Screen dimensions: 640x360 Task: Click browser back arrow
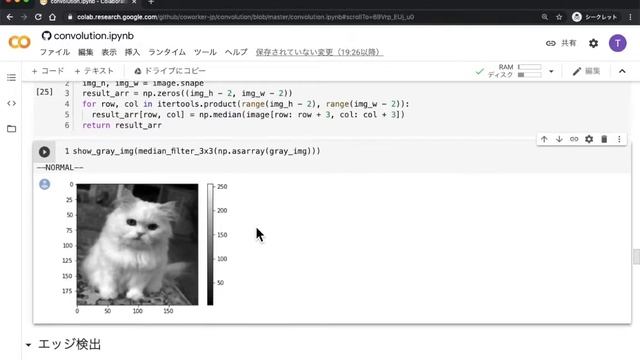[x=10, y=17]
